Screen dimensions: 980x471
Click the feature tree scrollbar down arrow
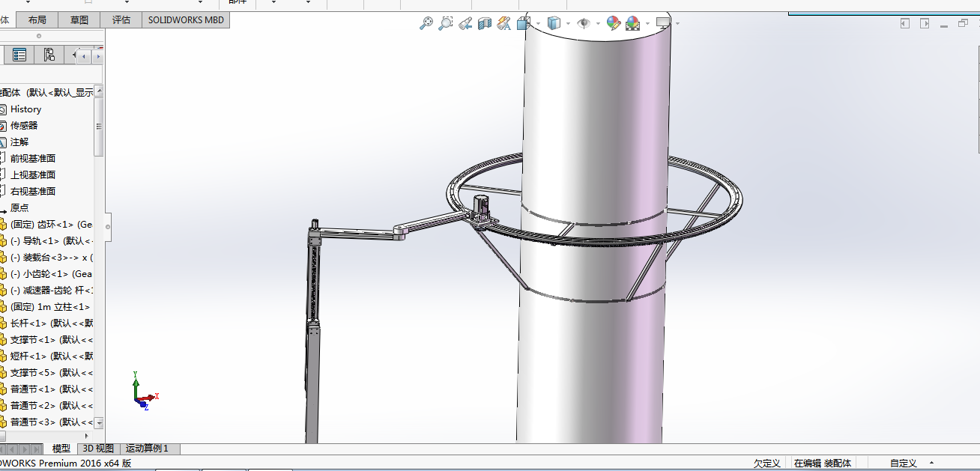click(99, 423)
